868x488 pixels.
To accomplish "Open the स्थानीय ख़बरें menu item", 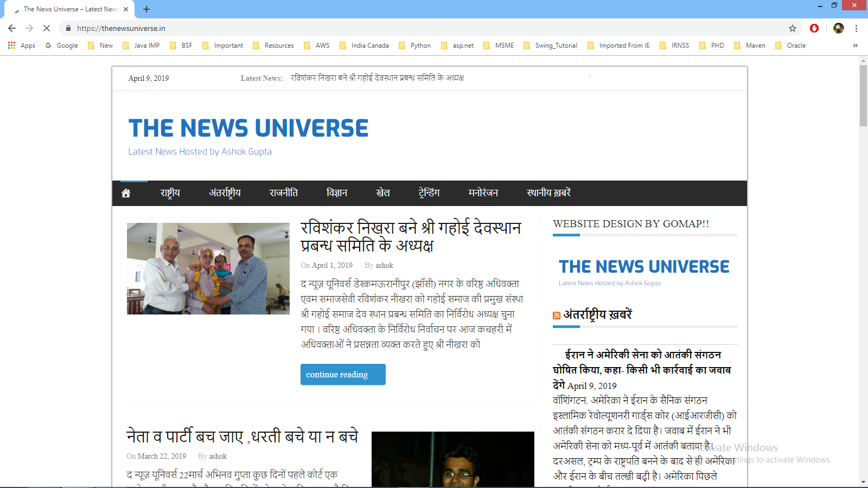I will click(x=548, y=193).
